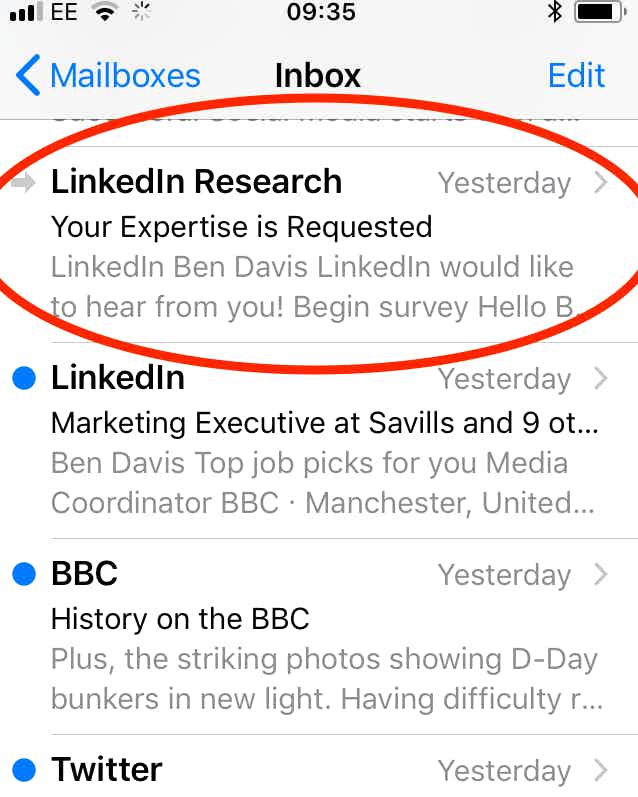Tap the back chevron beside Mailboxes
Screen dimensions: 638x797
tap(29, 75)
